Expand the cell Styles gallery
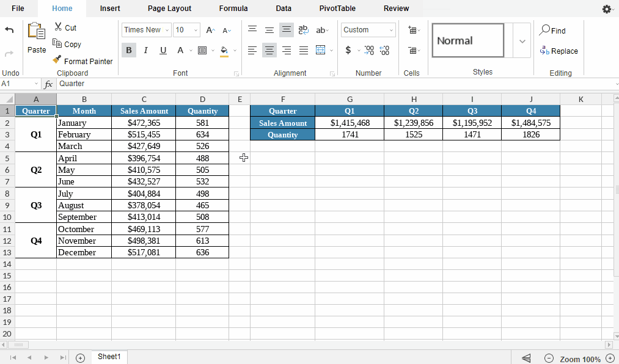 pos(522,41)
